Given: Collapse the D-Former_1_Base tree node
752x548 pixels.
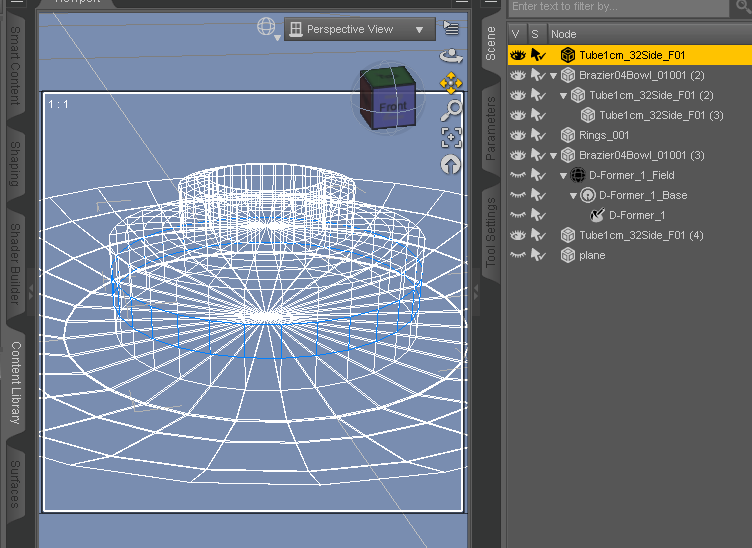Looking at the screenshot, I should click(573, 196).
